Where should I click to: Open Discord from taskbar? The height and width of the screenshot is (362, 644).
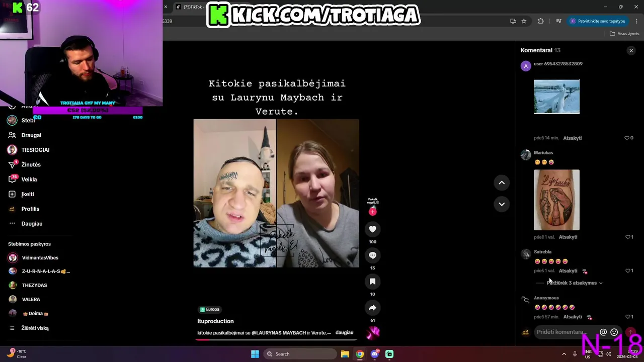click(375, 354)
